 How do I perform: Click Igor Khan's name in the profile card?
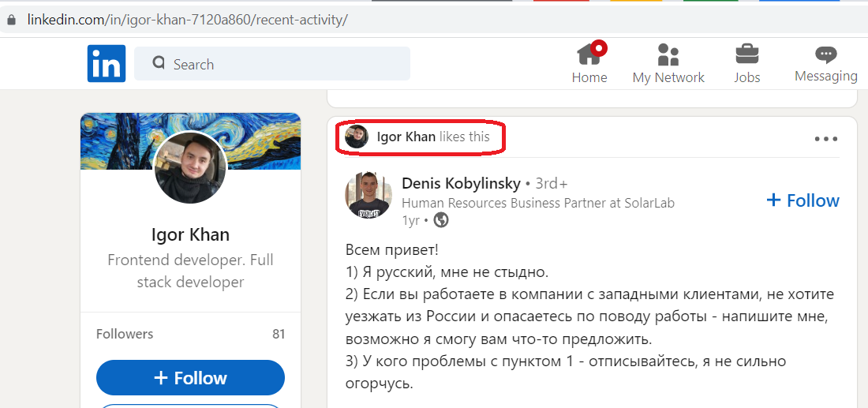coord(190,234)
